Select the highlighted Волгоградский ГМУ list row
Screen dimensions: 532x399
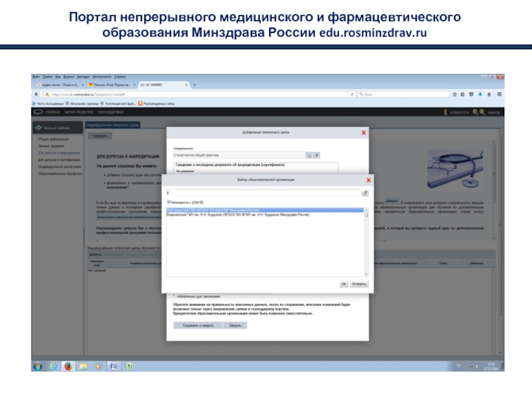coord(265,210)
